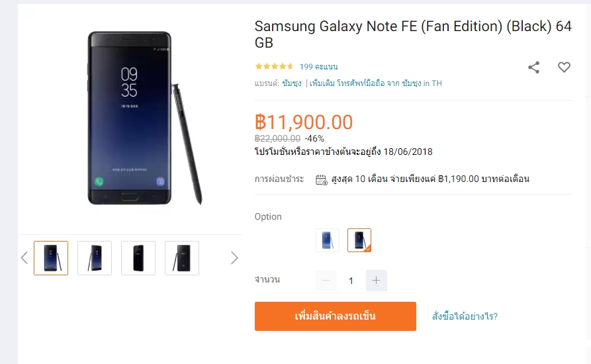Image resolution: width=591 pixels, height=364 pixels.
Task: Select the black color option swatch
Action: click(x=359, y=240)
